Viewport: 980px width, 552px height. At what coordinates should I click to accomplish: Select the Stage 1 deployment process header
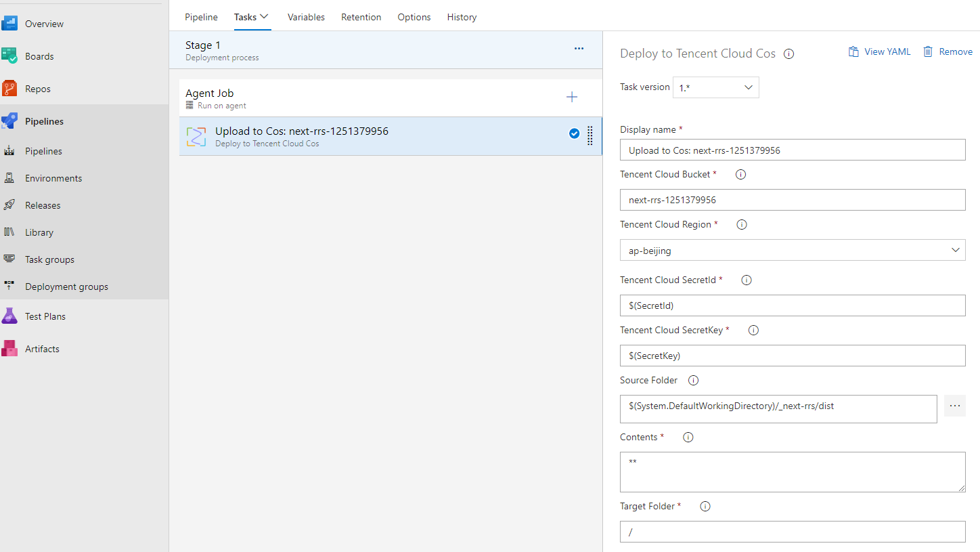pos(386,51)
